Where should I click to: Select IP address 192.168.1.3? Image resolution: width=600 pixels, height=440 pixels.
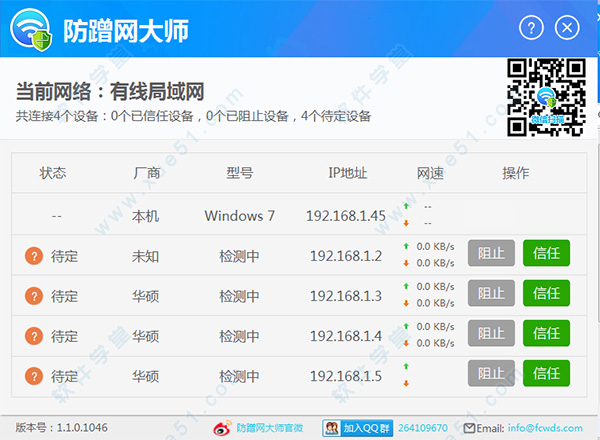(x=346, y=296)
